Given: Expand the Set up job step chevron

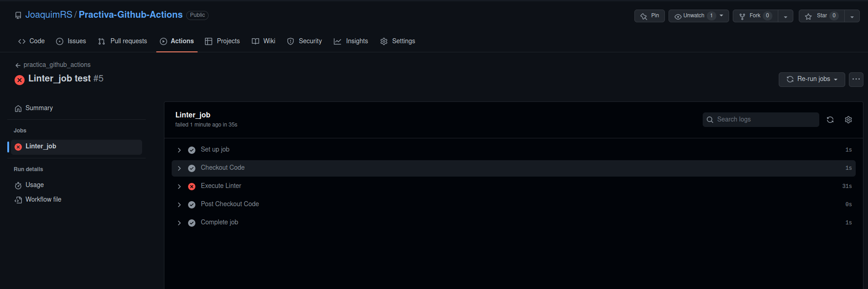Looking at the screenshot, I should point(179,150).
